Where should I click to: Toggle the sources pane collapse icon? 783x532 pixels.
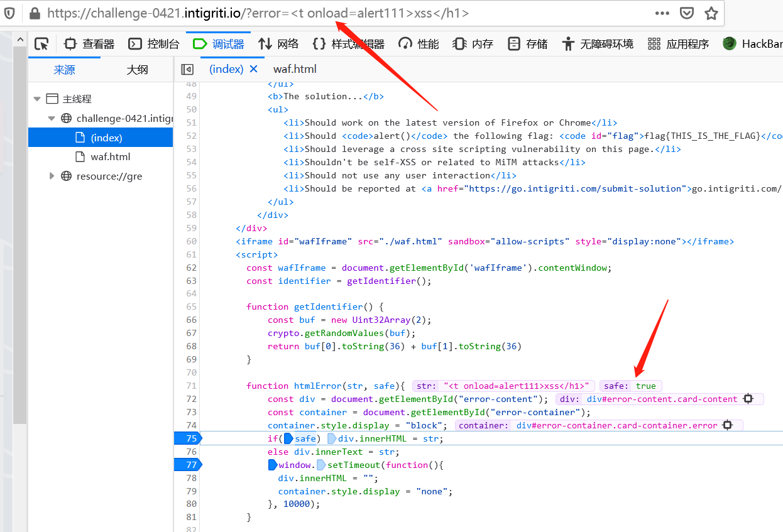187,69
